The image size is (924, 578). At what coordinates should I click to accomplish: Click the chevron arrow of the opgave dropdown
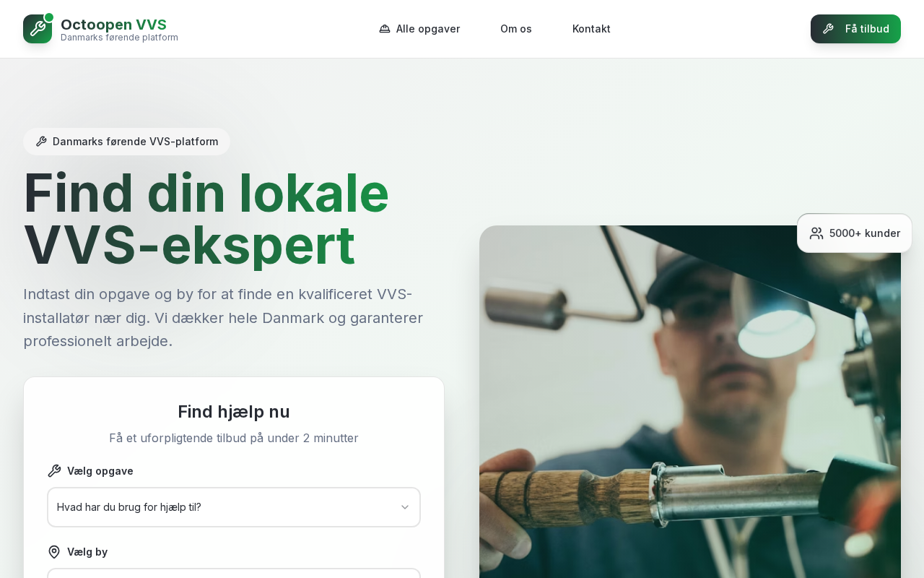[x=405, y=507]
